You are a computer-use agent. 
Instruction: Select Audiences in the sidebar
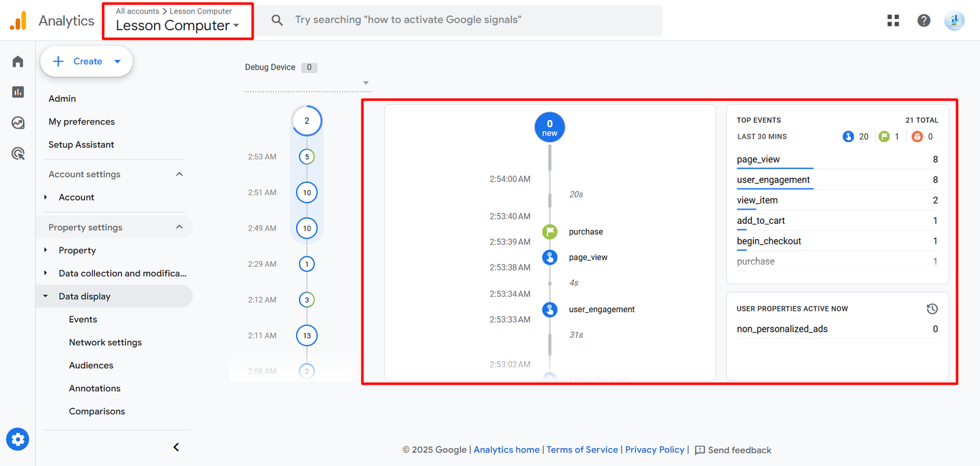click(91, 365)
